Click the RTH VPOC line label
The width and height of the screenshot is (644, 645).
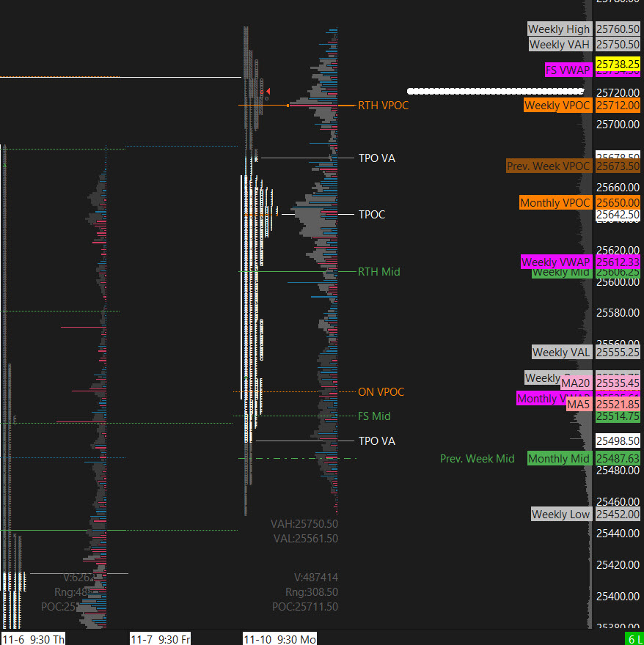tap(383, 106)
